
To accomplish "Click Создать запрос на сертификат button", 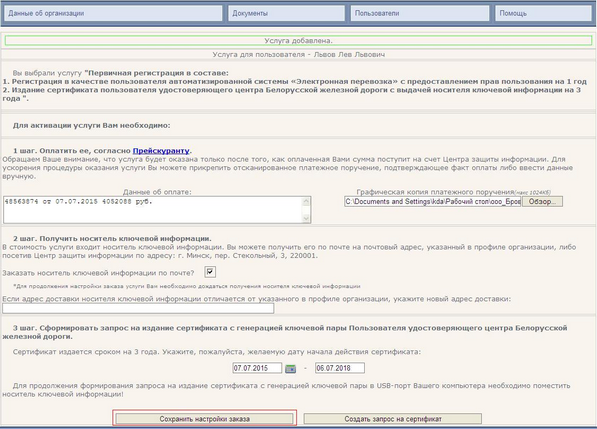I will tap(393, 419).
